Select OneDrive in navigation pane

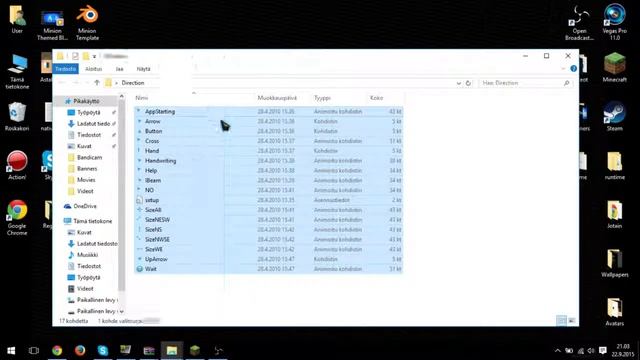point(85,206)
